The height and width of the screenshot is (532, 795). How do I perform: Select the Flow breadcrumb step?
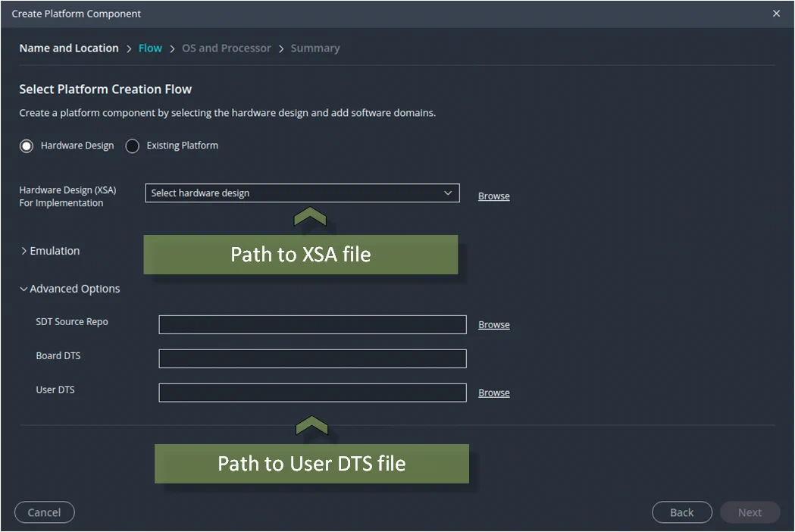(x=150, y=49)
